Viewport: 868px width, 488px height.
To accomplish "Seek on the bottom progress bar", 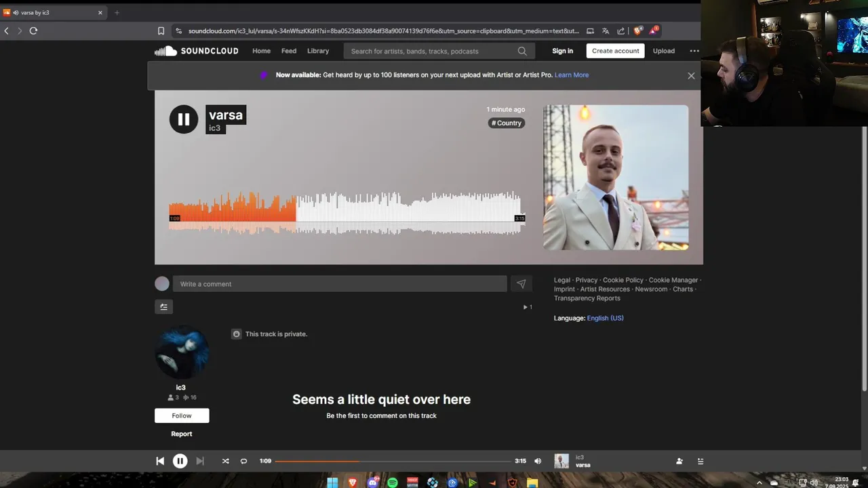I will pyautogui.click(x=393, y=461).
